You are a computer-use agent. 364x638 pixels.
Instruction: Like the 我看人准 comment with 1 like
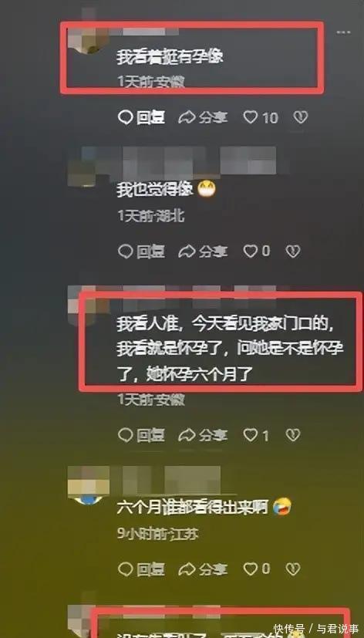pyautogui.click(x=256, y=436)
